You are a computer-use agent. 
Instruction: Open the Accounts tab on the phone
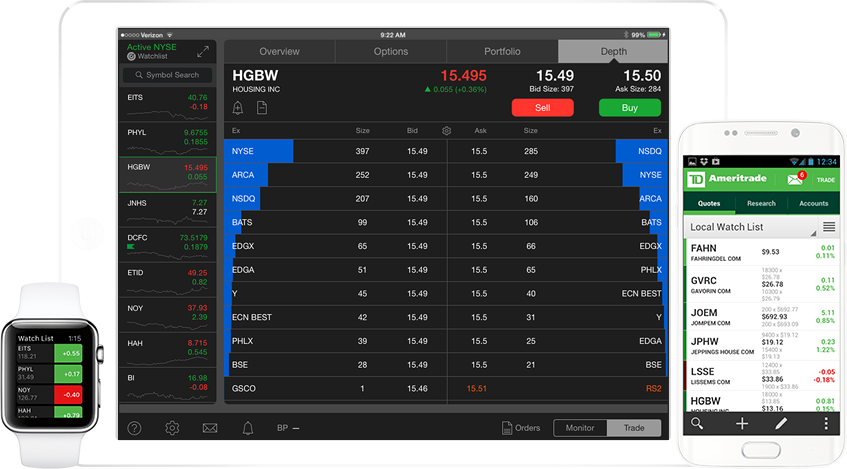tap(814, 204)
